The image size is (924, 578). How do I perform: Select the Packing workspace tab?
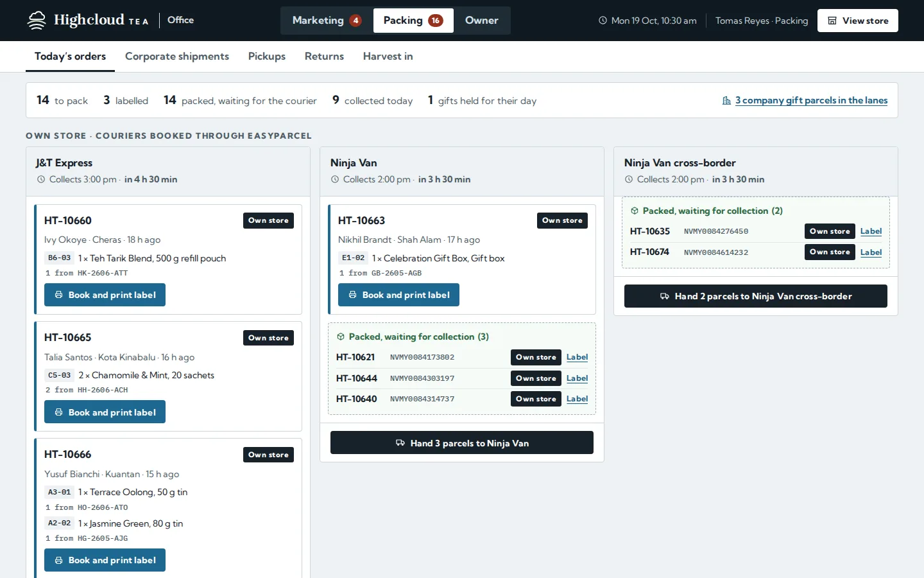(413, 21)
